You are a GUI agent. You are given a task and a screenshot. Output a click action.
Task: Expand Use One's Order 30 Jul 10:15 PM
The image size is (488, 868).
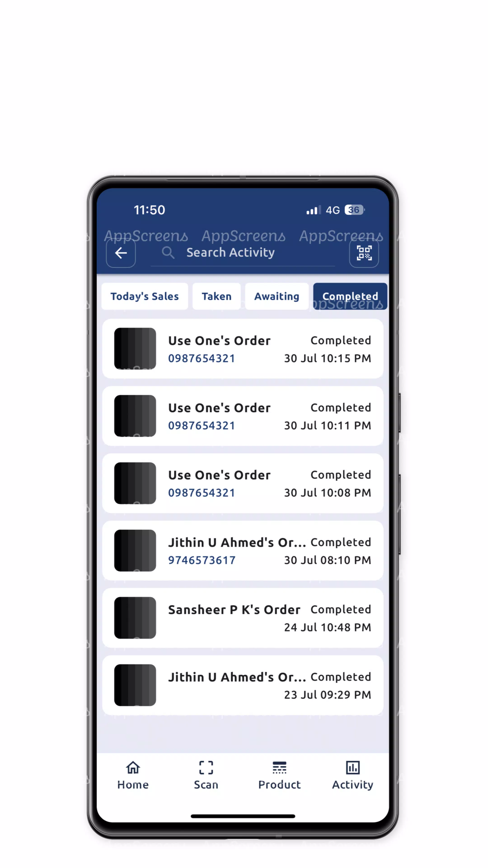244,348
